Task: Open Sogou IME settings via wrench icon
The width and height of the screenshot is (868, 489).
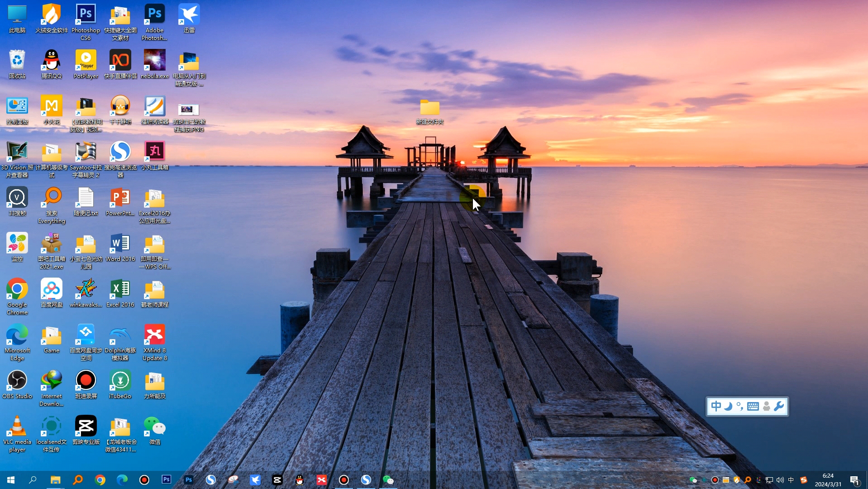Action: coord(779,406)
